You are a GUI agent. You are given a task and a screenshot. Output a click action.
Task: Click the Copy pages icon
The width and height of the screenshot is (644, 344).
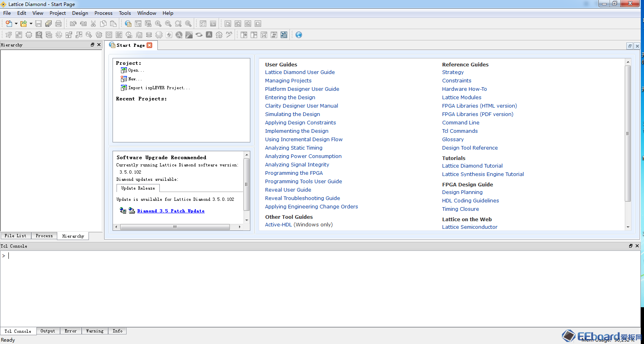pyautogui.click(x=103, y=24)
